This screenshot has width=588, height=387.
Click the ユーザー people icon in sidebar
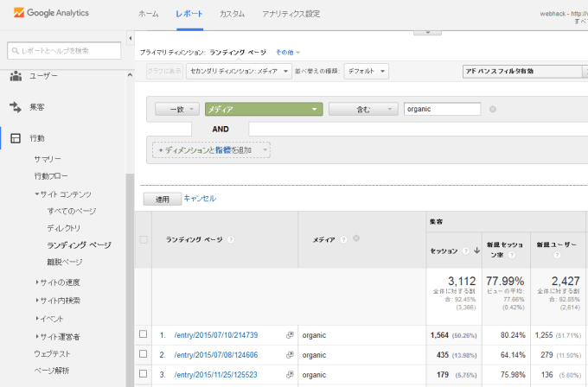click(16, 76)
